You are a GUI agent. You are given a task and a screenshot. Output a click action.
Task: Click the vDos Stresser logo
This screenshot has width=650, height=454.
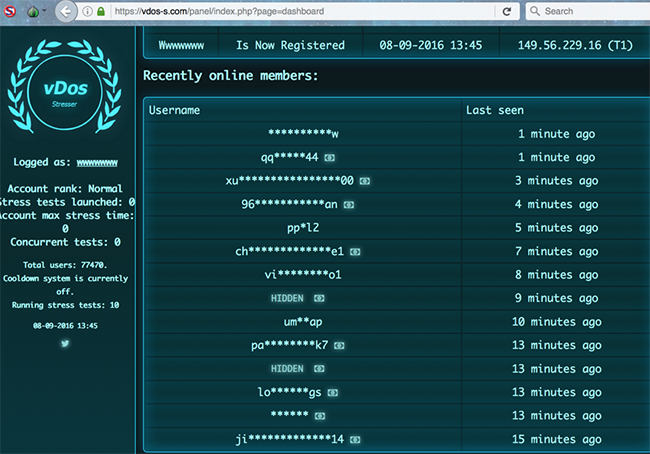point(65,91)
